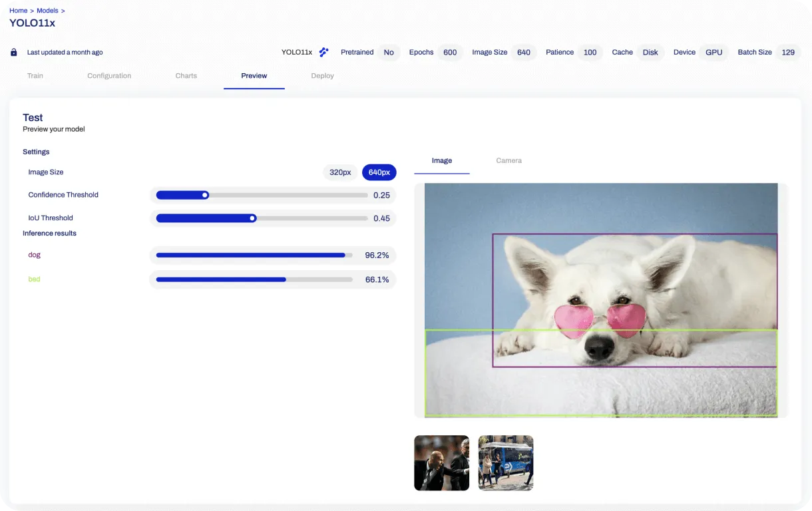
Task: Switch to the Camera source tab
Action: [x=509, y=160]
